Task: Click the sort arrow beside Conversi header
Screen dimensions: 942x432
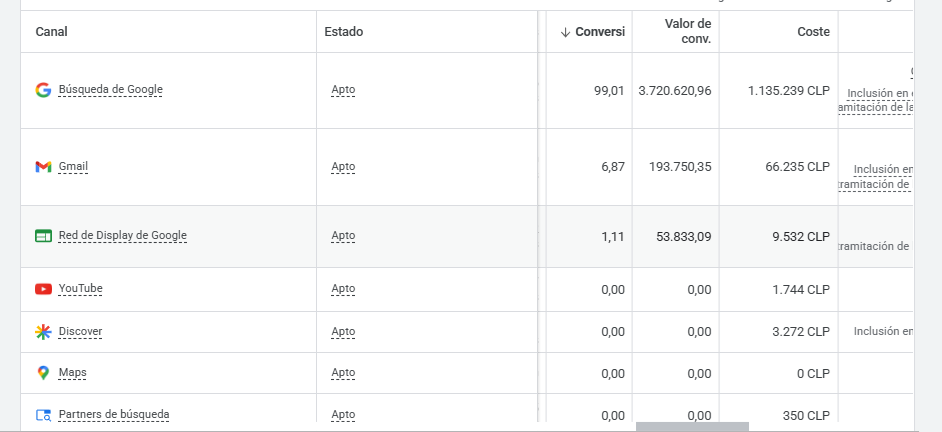Action: click(565, 32)
